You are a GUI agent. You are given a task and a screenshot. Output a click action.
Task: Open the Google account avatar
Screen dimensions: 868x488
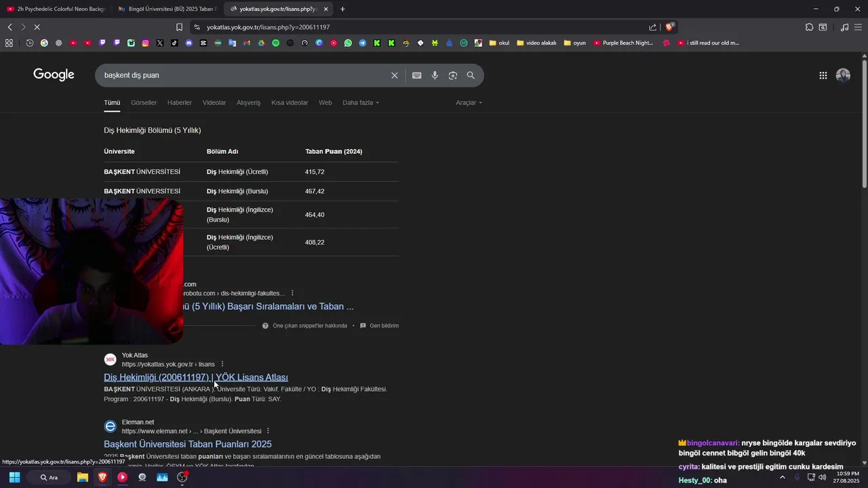[x=843, y=75]
